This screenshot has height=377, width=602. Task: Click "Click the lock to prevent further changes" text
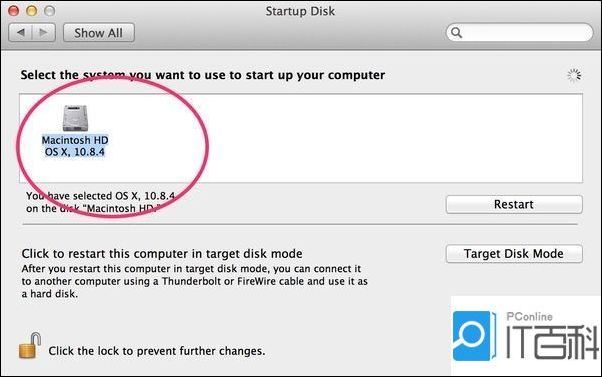[157, 351]
